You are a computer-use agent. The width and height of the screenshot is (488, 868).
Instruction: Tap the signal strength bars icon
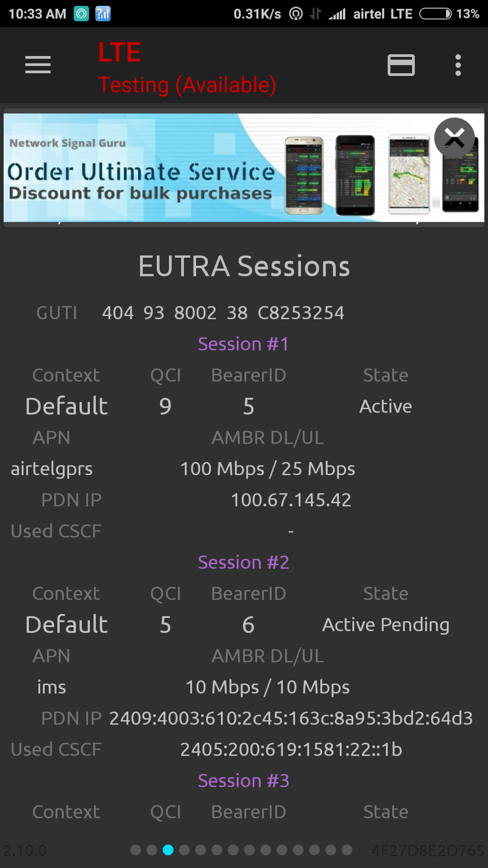click(x=337, y=14)
